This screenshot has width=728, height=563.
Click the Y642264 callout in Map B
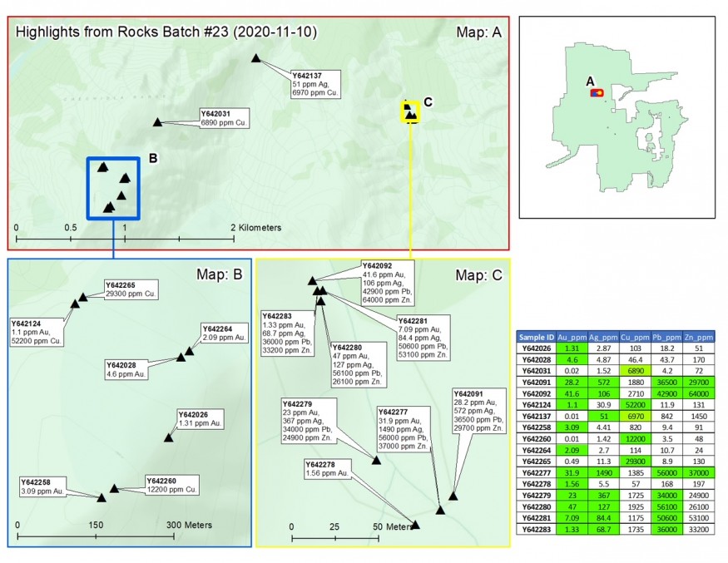(x=225, y=333)
